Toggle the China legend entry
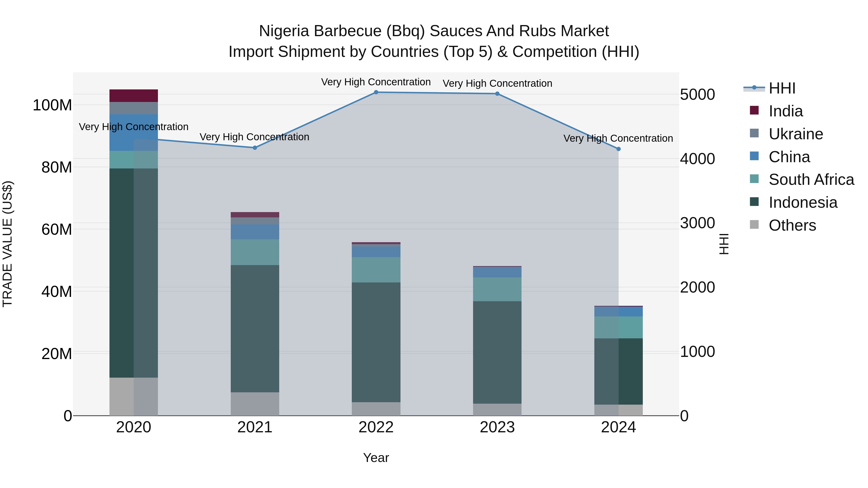This screenshot has height=488, width=868. 780,157
